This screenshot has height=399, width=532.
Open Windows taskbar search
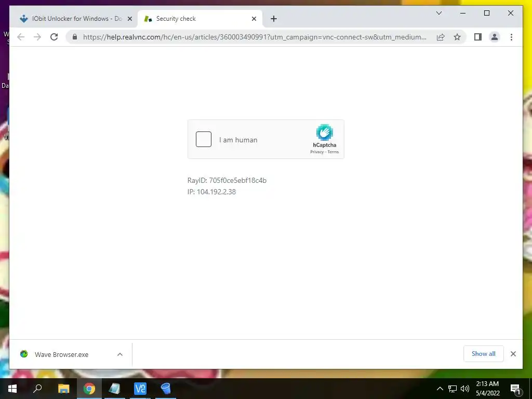37,389
